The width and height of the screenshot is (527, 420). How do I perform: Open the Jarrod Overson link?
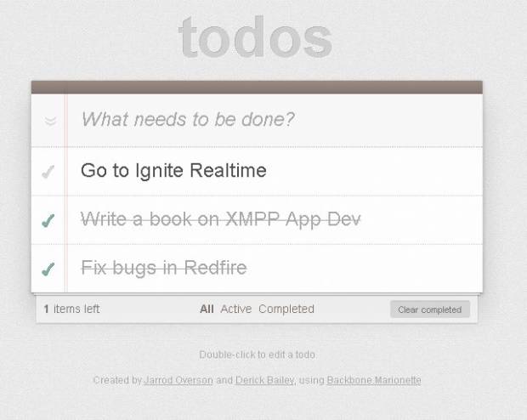point(178,380)
